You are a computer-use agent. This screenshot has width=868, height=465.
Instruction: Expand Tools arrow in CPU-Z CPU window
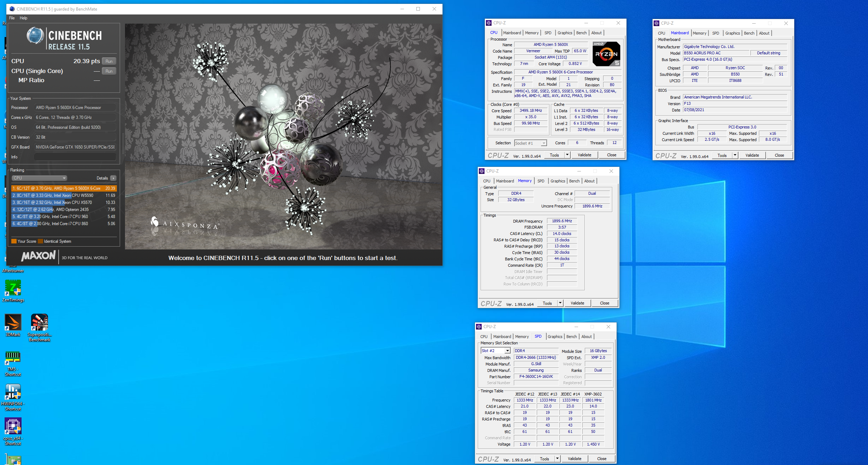[x=567, y=155]
